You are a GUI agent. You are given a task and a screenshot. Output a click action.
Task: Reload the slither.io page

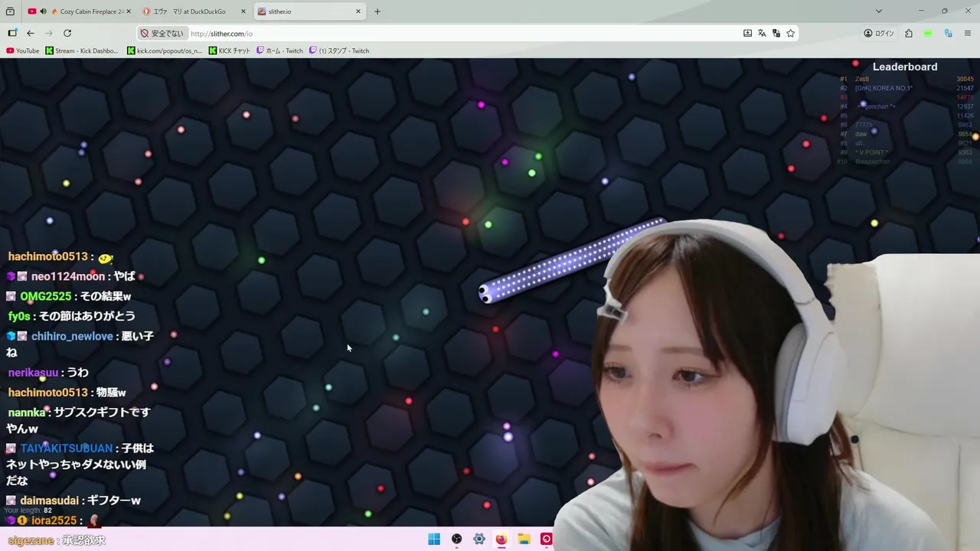click(x=67, y=33)
